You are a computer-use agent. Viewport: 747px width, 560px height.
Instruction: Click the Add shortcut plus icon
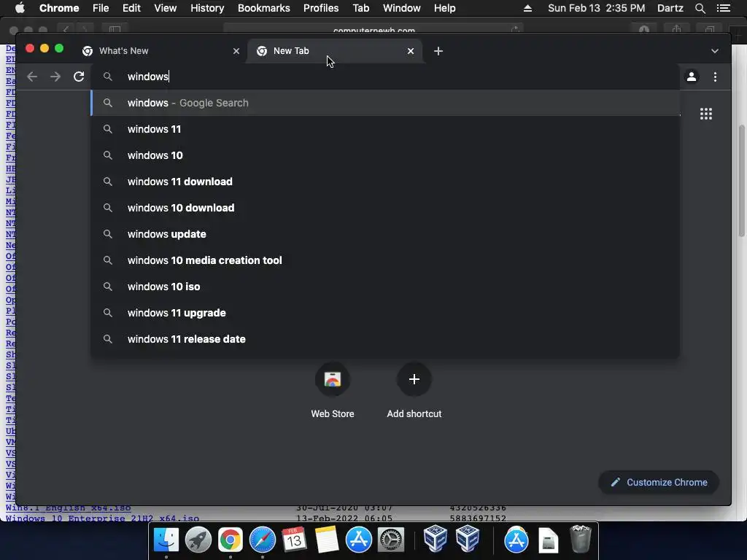pyautogui.click(x=414, y=379)
